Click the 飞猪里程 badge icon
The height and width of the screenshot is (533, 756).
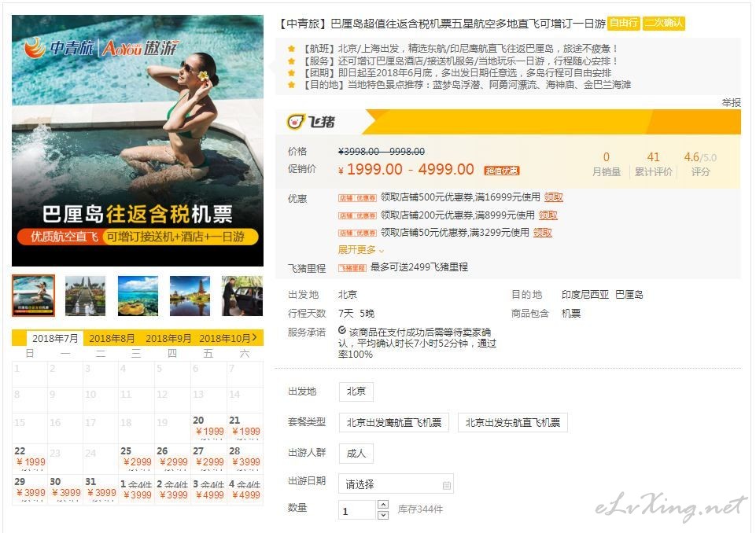352,268
